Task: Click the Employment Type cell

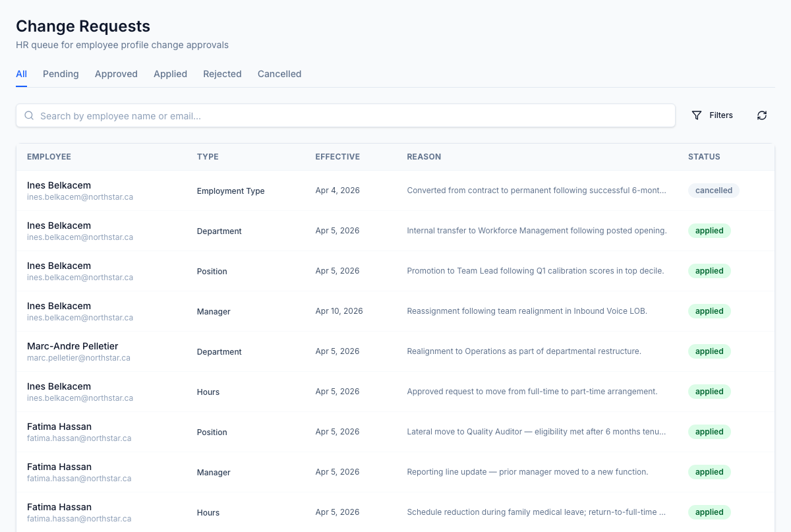Action: (231, 191)
